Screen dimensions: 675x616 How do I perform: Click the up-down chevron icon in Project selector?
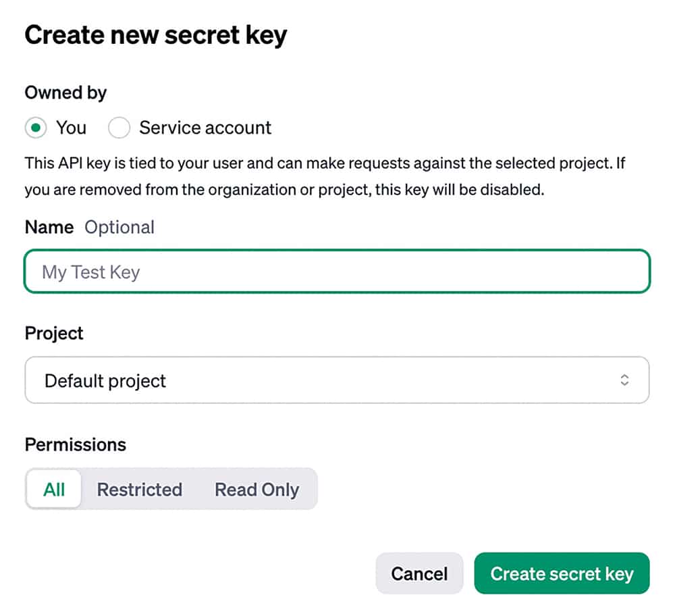tap(624, 381)
